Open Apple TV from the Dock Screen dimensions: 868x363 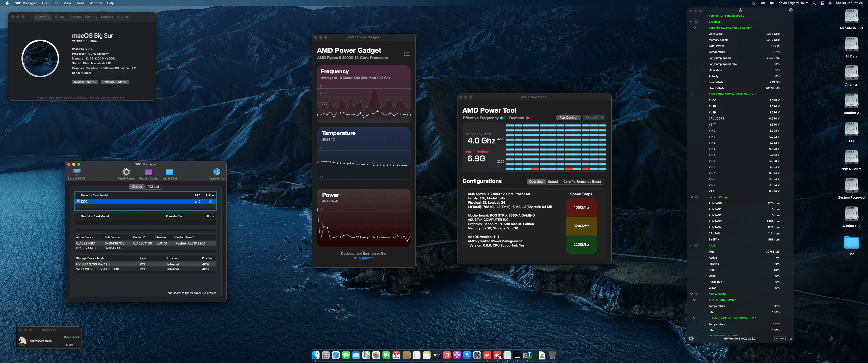pyautogui.click(x=437, y=355)
